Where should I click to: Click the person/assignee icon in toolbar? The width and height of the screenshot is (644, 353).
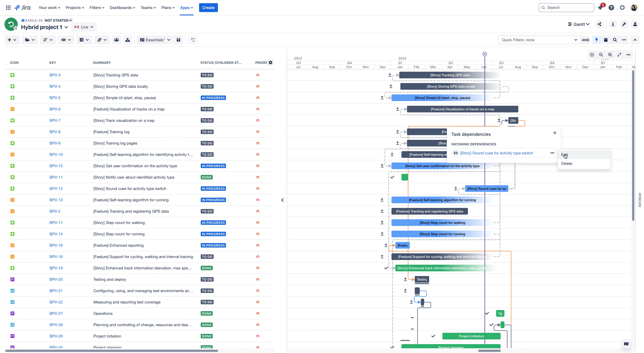116,40
